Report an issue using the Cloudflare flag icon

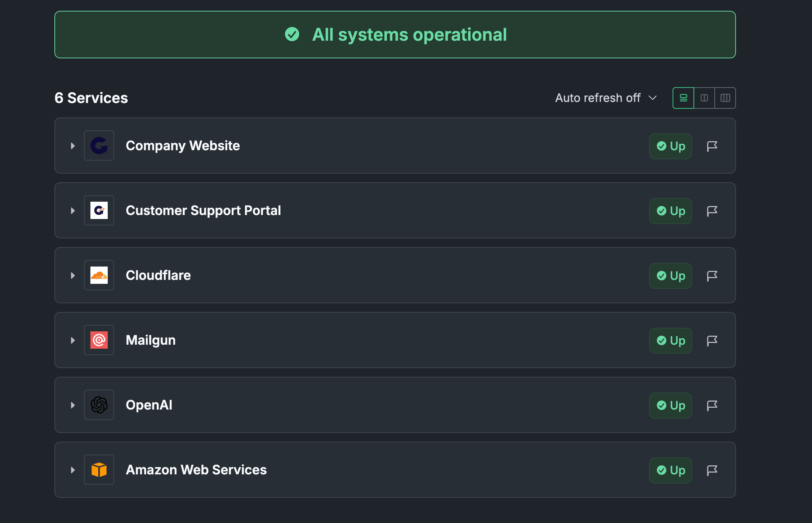(712, 276)
